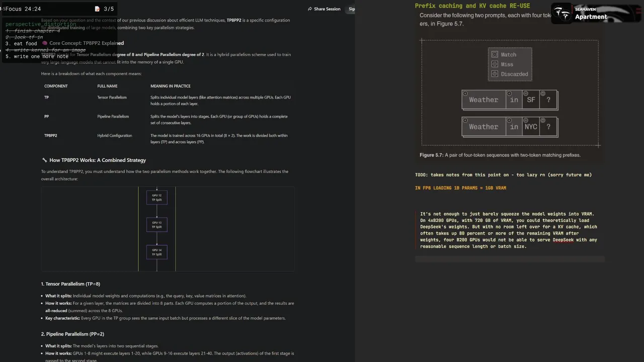The height and width of the screenshot is (362, 644).
Task: Click the 'NYC' token box in figure
Action: (x=531, y=127)
